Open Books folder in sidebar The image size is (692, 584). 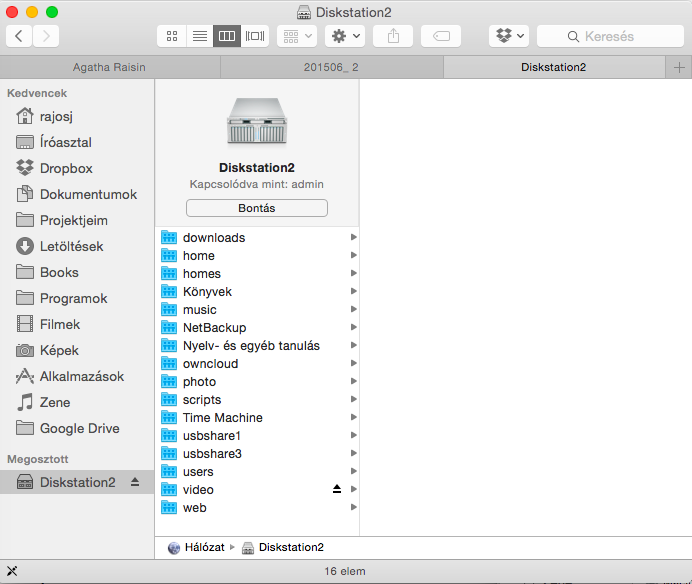click(77, 272)
